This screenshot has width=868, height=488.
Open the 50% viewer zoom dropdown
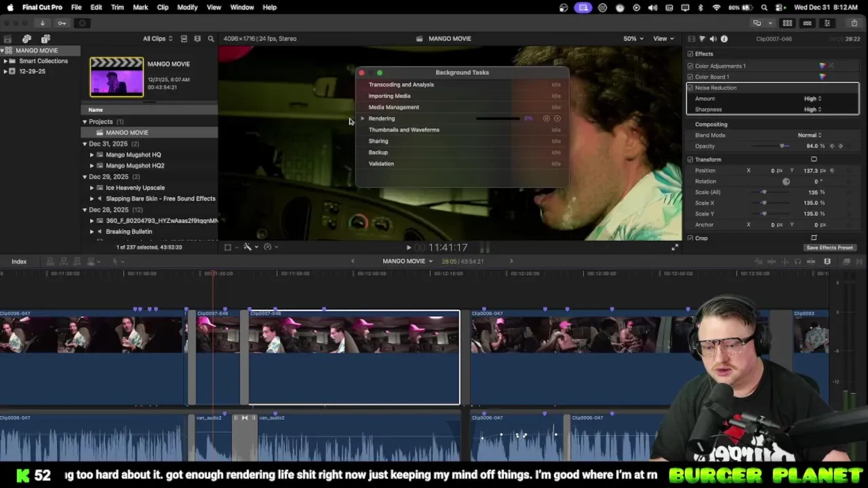point(633,39)
